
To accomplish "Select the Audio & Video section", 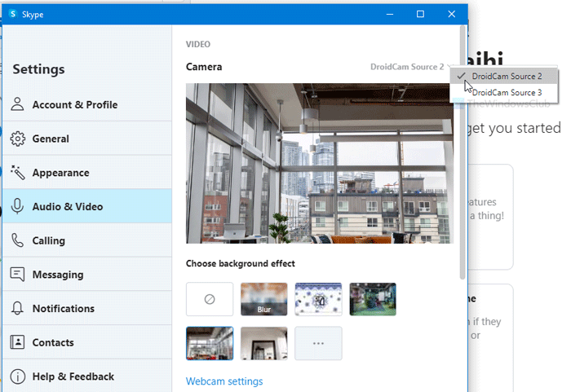I will click(87, 206).
